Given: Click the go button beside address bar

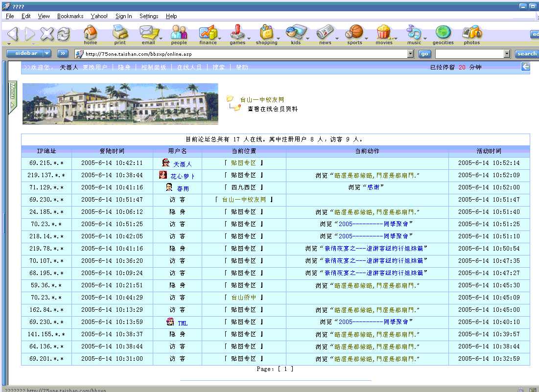Looking at the screenshot, I should (424, 54).
